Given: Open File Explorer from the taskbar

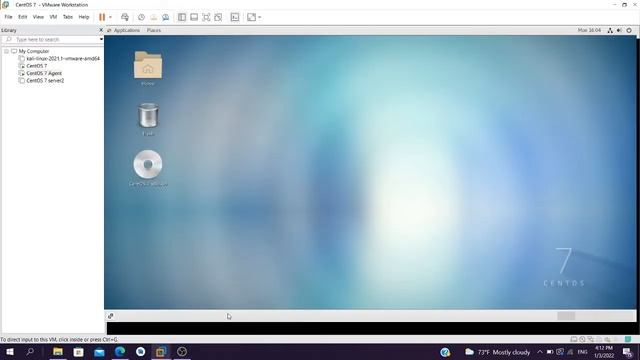Looking at the screenshot, I should tap(58, 352).
